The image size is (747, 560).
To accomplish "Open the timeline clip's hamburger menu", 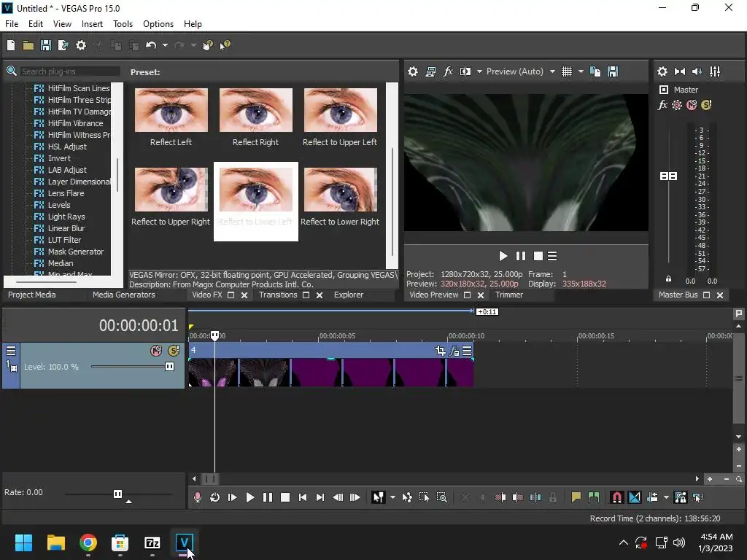I will 467,351.
